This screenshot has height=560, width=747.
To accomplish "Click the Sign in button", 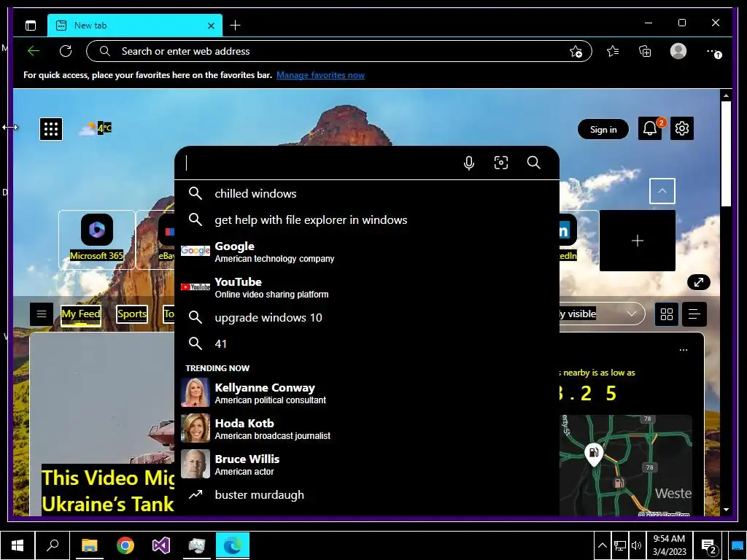I will coord(603,130).
